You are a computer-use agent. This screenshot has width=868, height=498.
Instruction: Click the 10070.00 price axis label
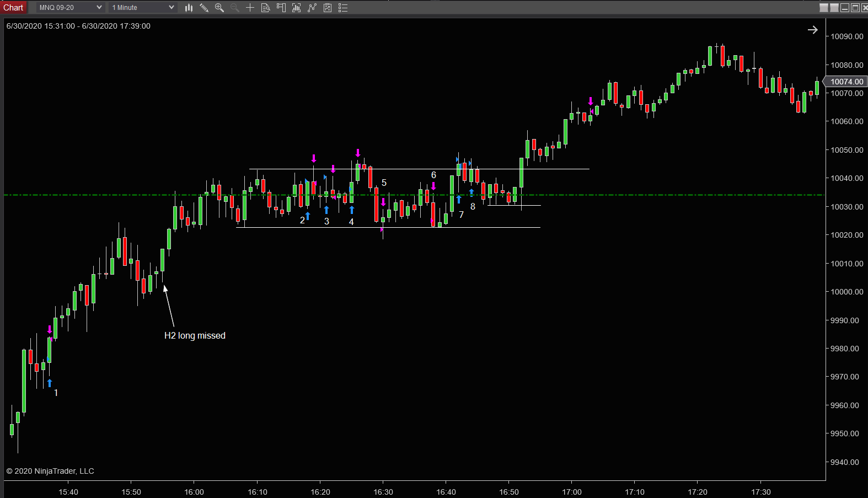point(847,93)
